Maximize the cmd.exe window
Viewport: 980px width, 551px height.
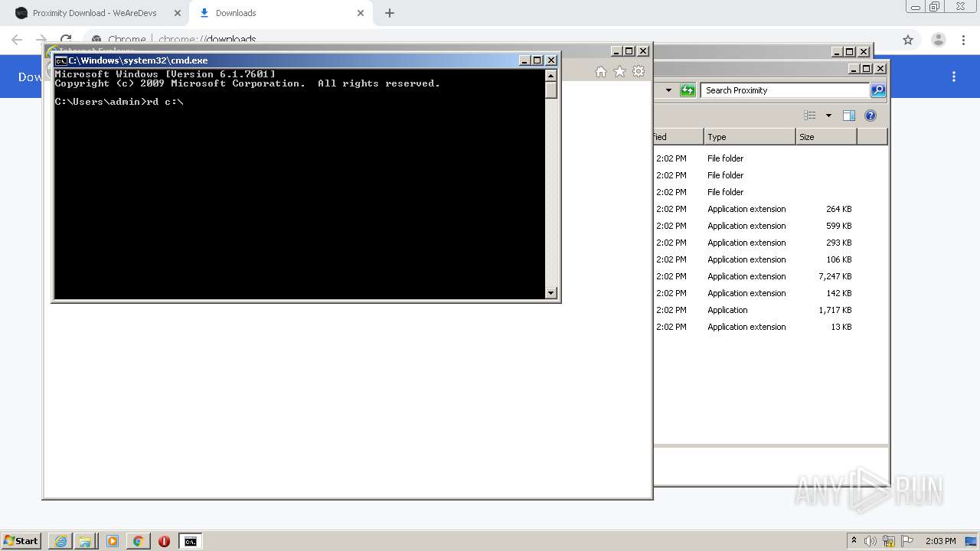[537, 60]
